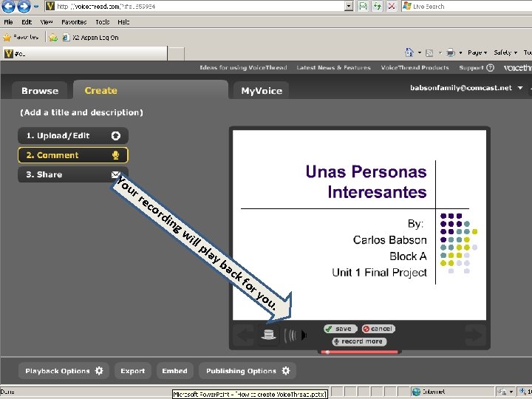
Task: Click the Support help icon
Action: [491, 67]
